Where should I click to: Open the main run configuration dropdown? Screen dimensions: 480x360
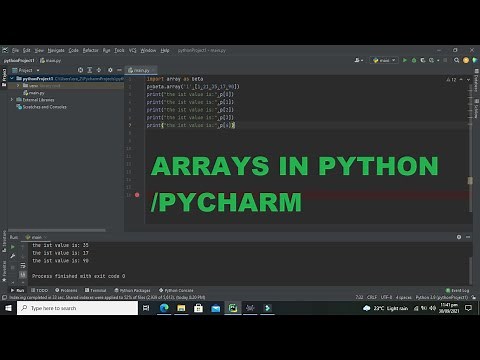coord(384,60)
